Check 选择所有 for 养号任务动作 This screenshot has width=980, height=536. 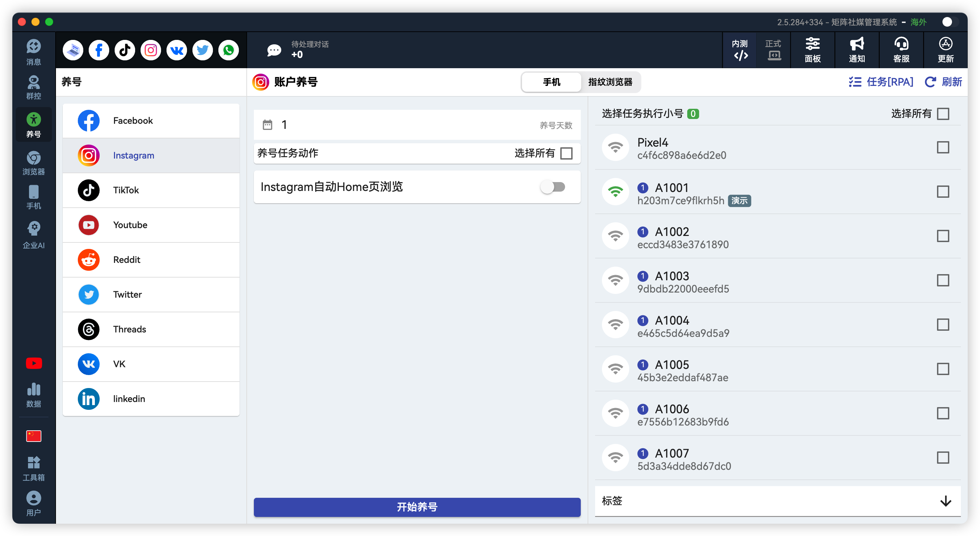(566, 153)
